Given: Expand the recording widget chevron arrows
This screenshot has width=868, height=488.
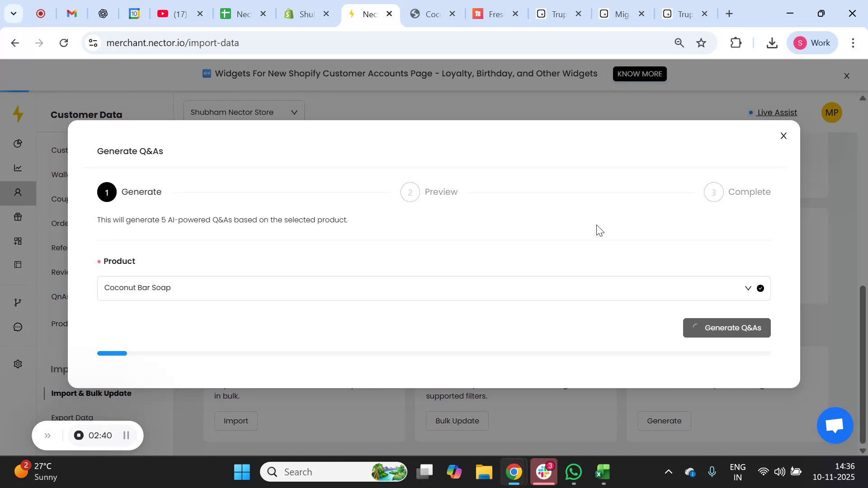Looking at the screenshot, I should (x=47, y=435).
